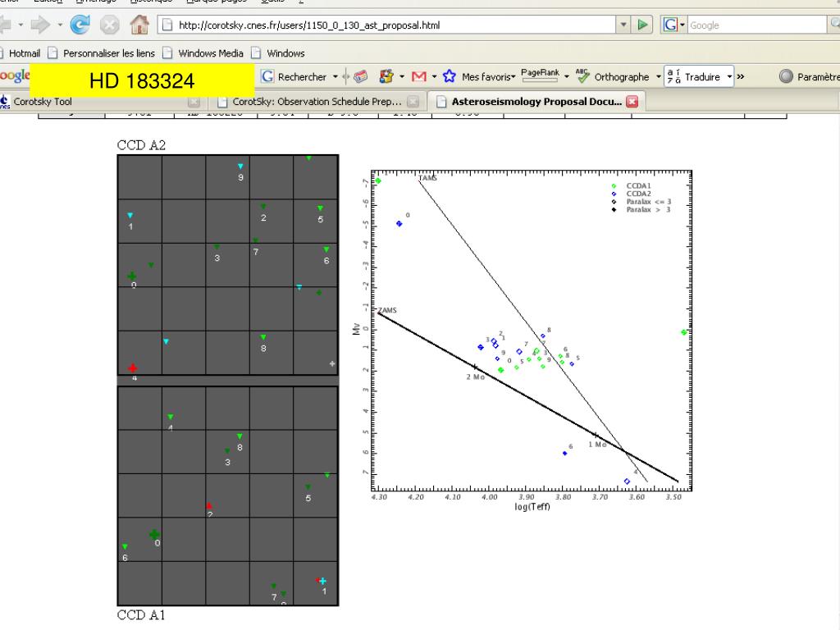Screen dimensions: 840x630
Task: Open the Rechercher dropdown arrow
Action: [336, 76]
